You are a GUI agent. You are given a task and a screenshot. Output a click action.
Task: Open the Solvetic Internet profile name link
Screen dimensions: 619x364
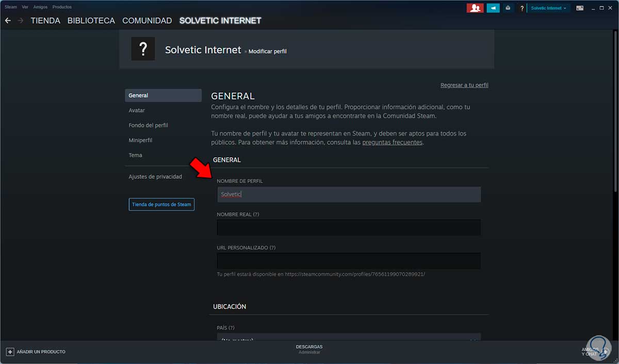pyautogui.click(x=203, y=50)
